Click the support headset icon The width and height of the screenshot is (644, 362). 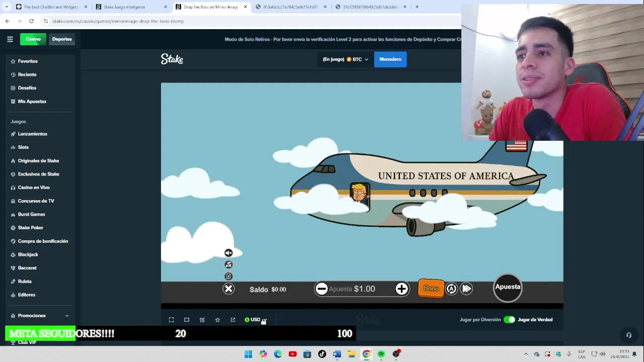[x=628, y=335]
